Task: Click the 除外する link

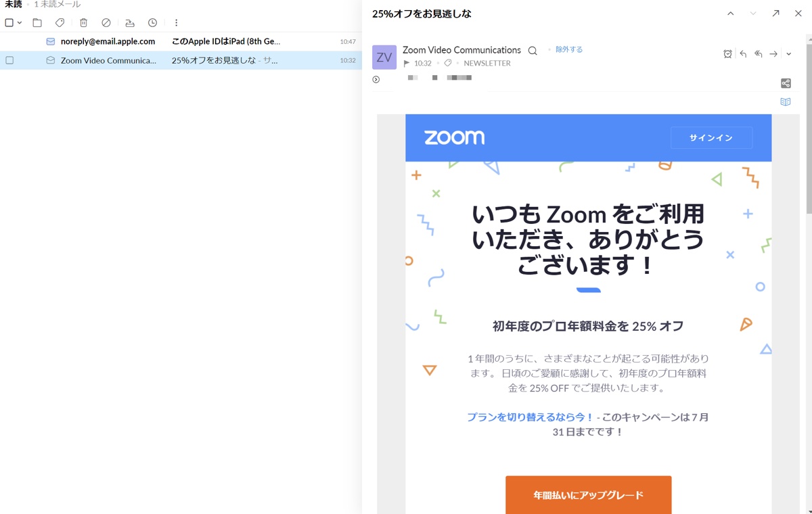Action: pyautogui.click(x=569, y=49)
